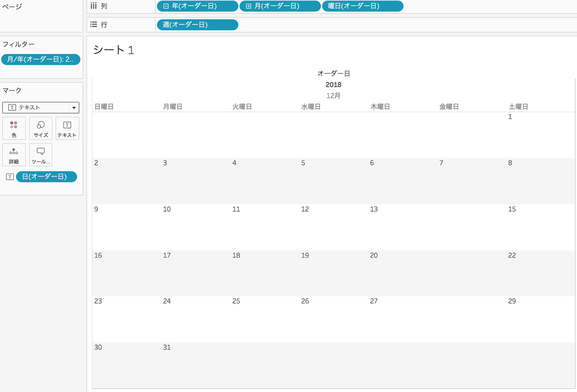The width and height of the screenshot is (577, 392).
Task: Click the day 29 mark
Action: click(x=512, y=301)
